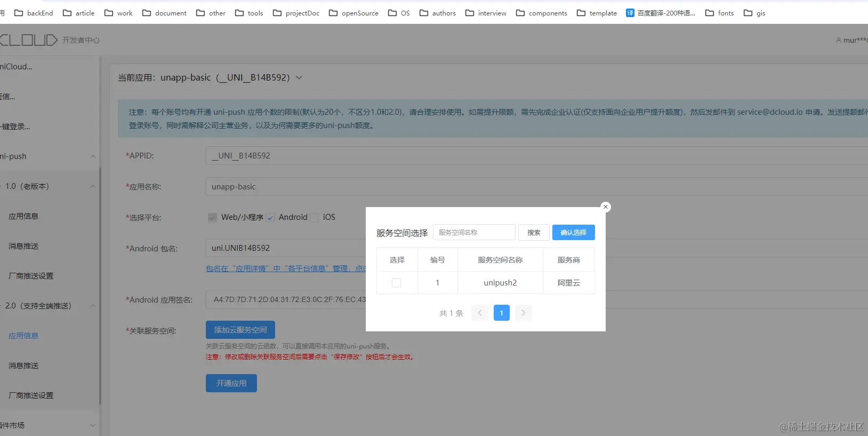Open the authors bookmark folder
868x436 pixels.
coord(438,13)
